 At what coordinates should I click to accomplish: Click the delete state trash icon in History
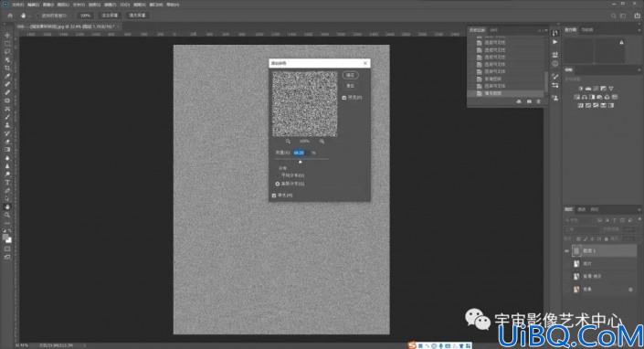539,101
